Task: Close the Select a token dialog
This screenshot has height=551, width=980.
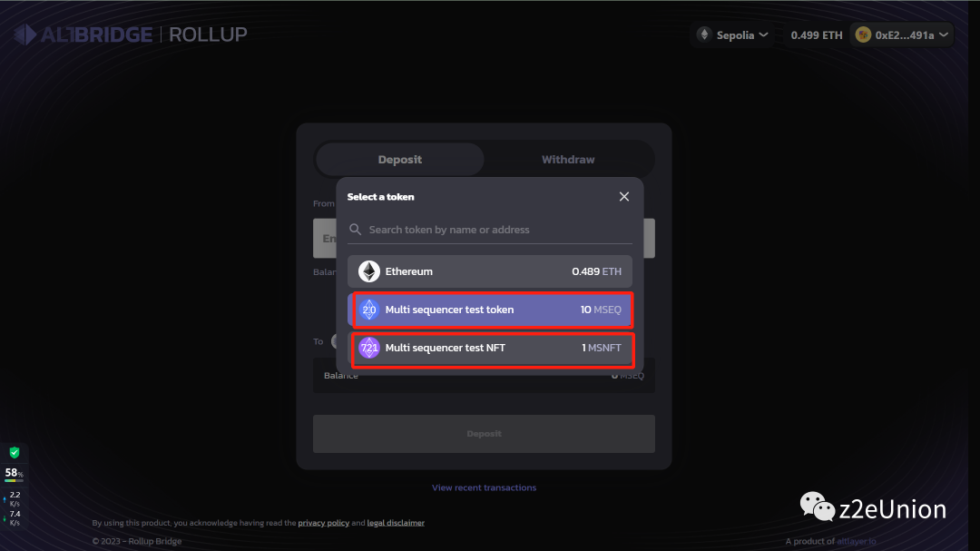Action: (624, 197)
